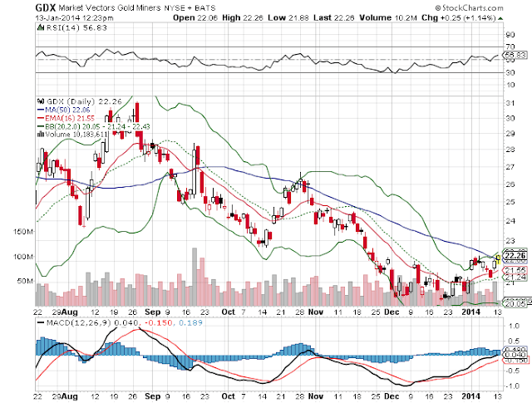Click the 1.0 level on MACD axis
Screen dimensions: 532x403
click(x=514, y=326)
